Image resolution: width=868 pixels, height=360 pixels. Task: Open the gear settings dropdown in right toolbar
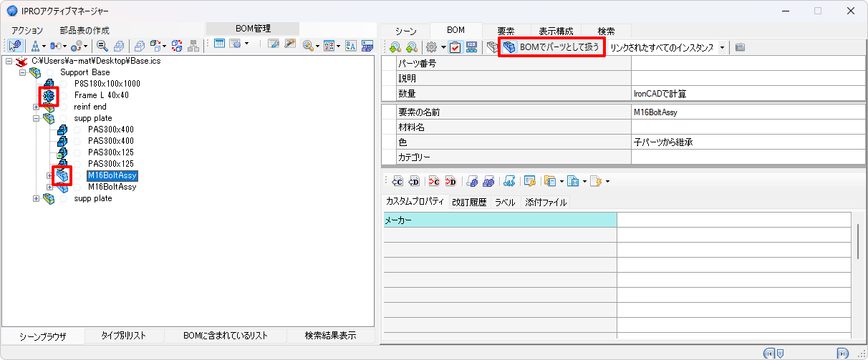443,47
